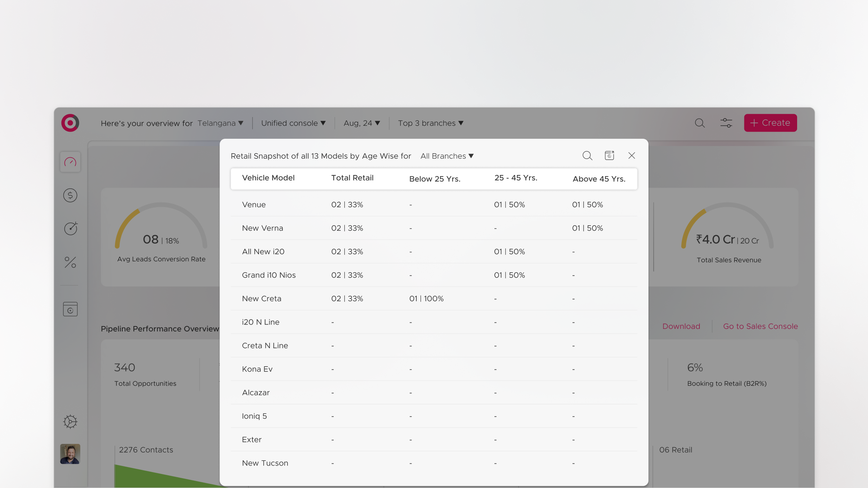Click the Pipeline Performance Overview heading
Screen dimensions: 868x488
[160, 329]
